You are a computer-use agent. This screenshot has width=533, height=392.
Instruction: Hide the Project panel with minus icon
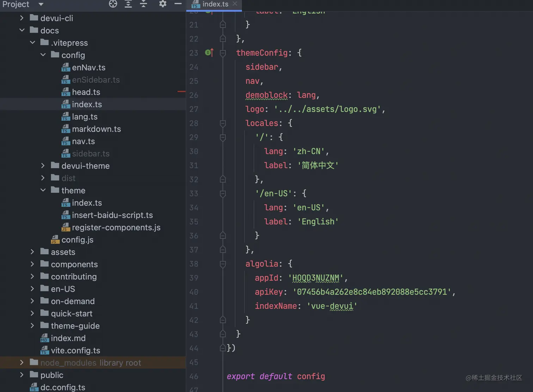tap(178, 4)
